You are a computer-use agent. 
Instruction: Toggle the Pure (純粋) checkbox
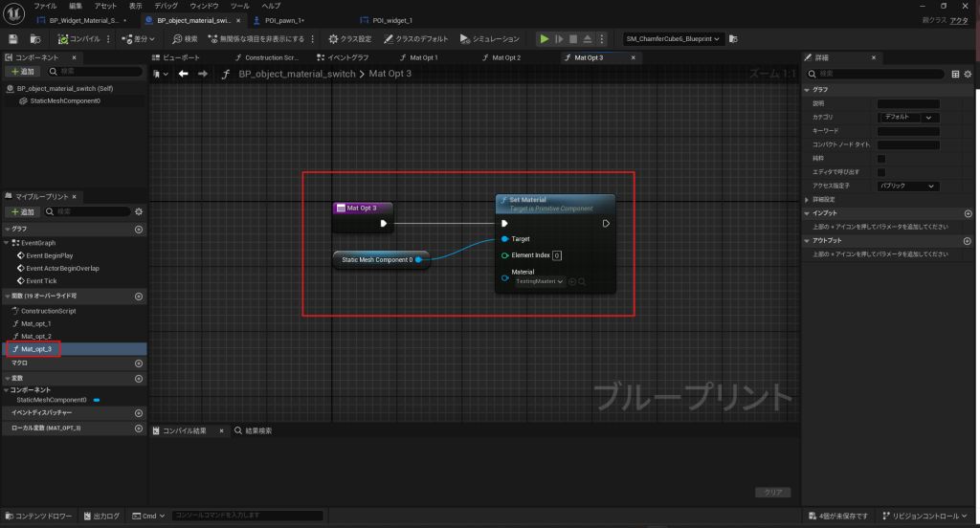coord(881,158)
